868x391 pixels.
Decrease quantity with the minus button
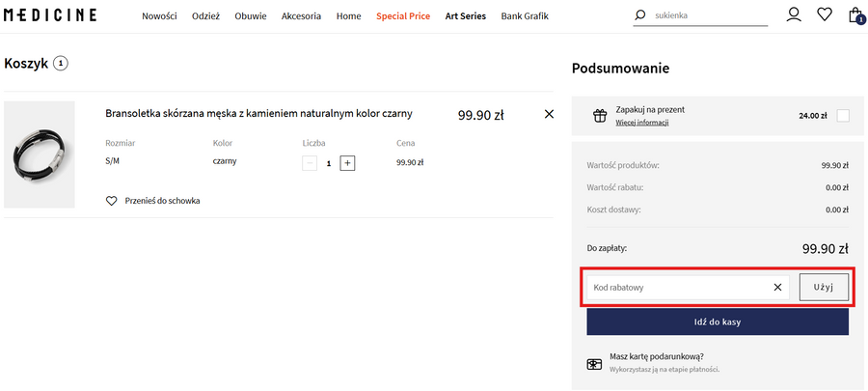coord(310,163)
